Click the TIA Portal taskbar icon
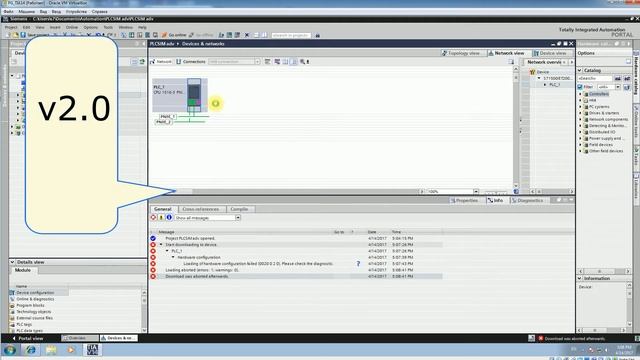Screen dimensions: 640x360 pos(92,350)
